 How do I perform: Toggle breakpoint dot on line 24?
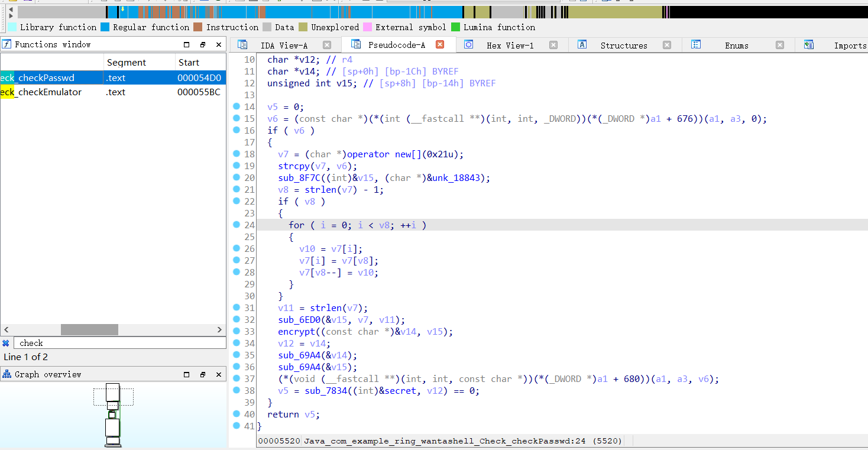(x=236, y=225)
